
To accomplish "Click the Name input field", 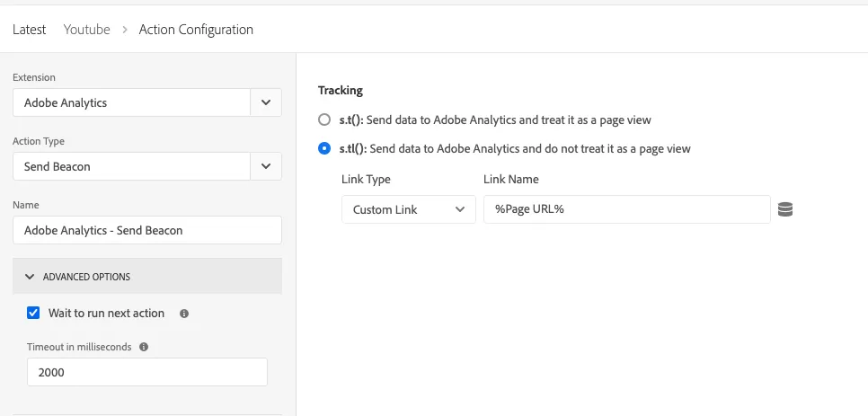I will [147, 230].
